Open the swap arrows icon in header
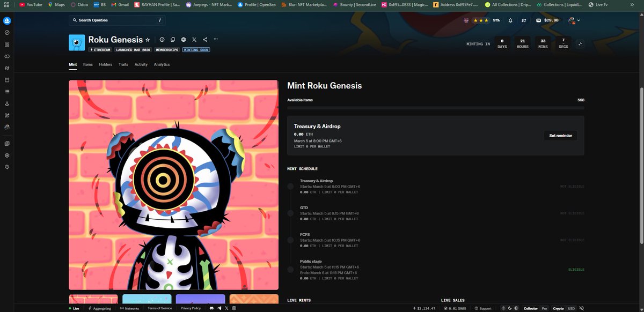The height and width of the screenshot is (312, 644). [x=523, y=20]
